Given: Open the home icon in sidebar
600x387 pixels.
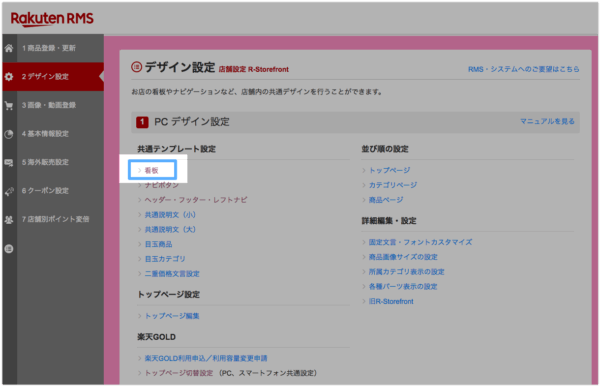Looking at the screenshot, I should click(x=9, y=48).
